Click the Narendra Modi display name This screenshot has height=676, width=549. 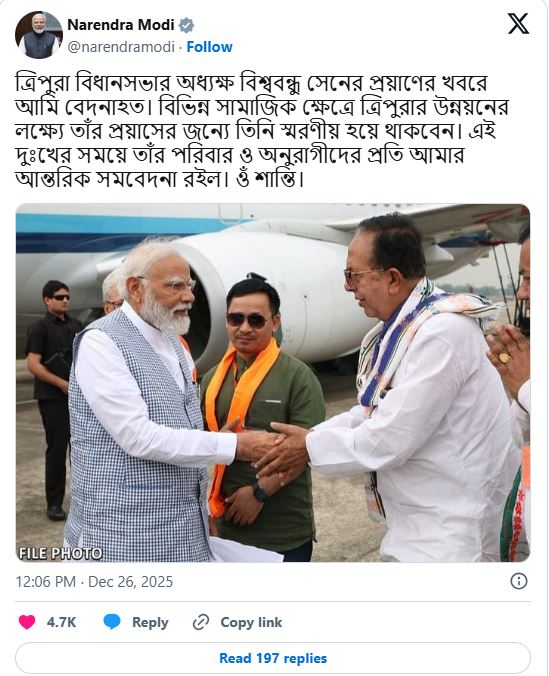coord(121,25)
